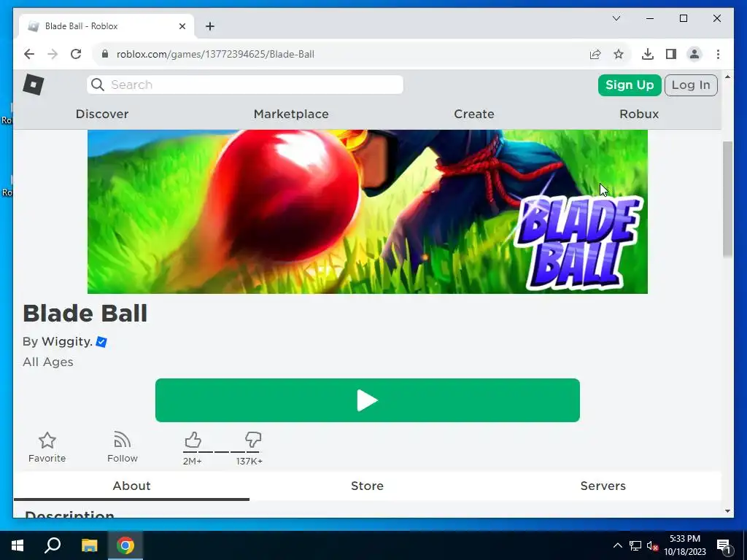Select the About tab
This screenshot has height=560, width=747.
(131, 486)
